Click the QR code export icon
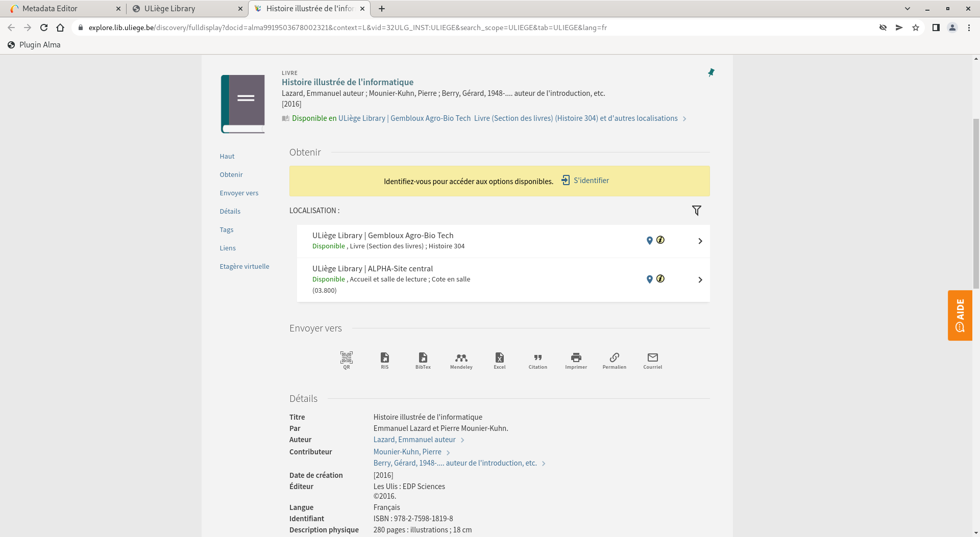980x537 pixels. (x=347, y=360)
